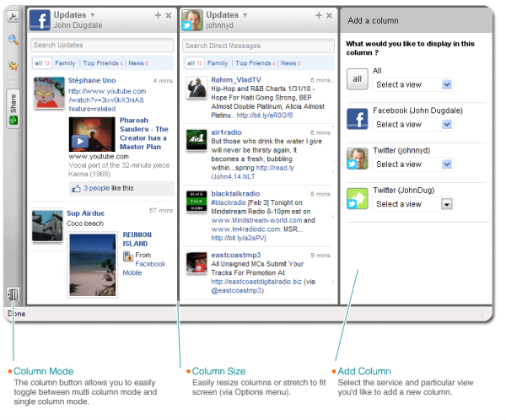
Task: Select the Family tab in Facebook column
Action: point(65,63)
